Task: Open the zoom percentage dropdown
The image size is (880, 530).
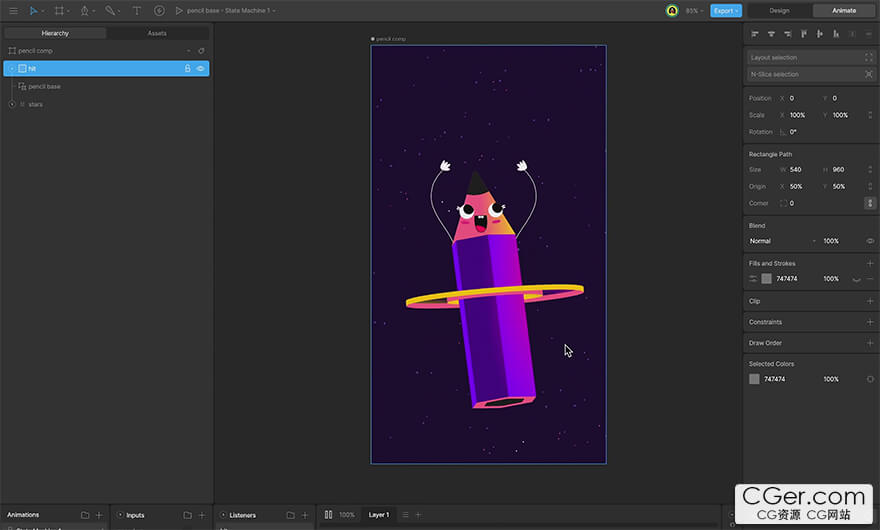Action: [x=692, y=11]
